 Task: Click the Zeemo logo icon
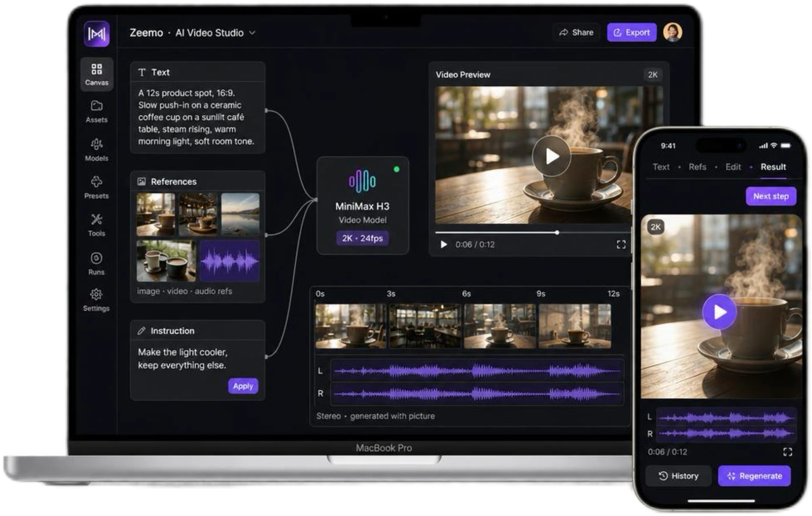pyautogui.click(x=97, y=34)
